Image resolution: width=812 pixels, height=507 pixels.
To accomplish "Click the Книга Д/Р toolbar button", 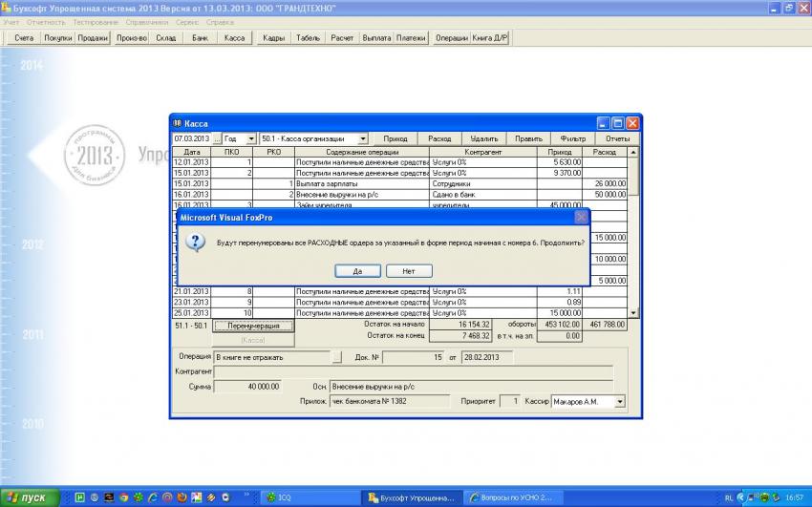I will pos(491,38).
